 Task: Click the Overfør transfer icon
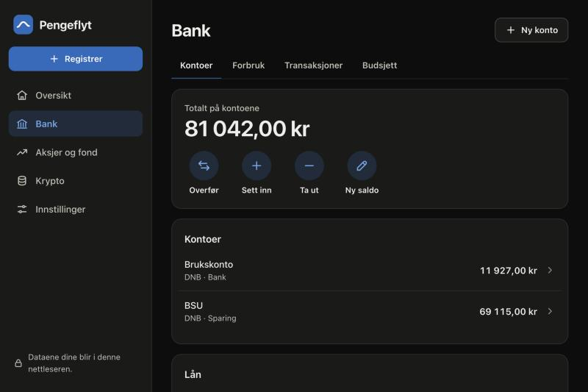[204, 165]
